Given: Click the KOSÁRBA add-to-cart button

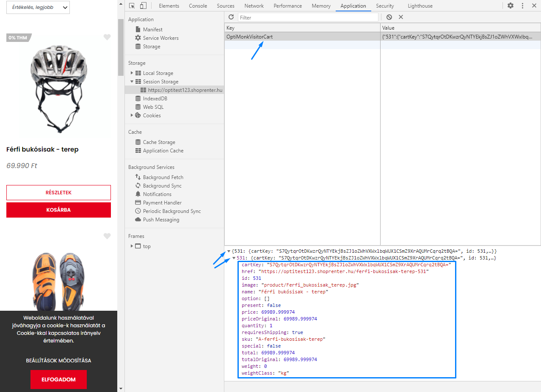Looking at the screenshot, I should (x=58, y=210).
